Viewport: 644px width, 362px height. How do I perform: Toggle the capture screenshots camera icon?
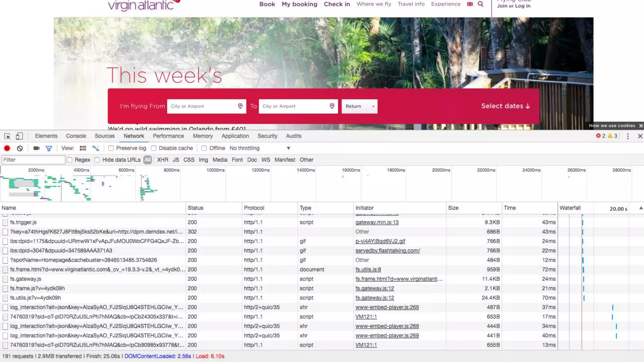[36, 148]
